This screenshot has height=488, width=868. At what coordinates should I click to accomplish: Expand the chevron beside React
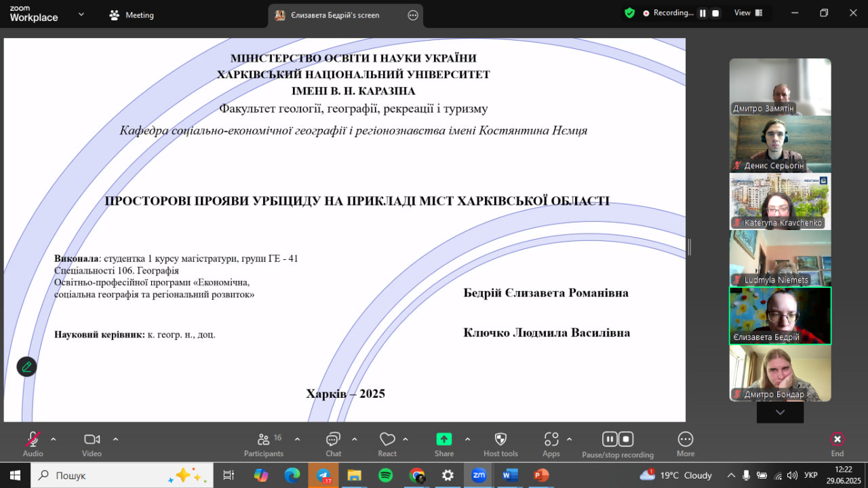(x=406, y=439)
